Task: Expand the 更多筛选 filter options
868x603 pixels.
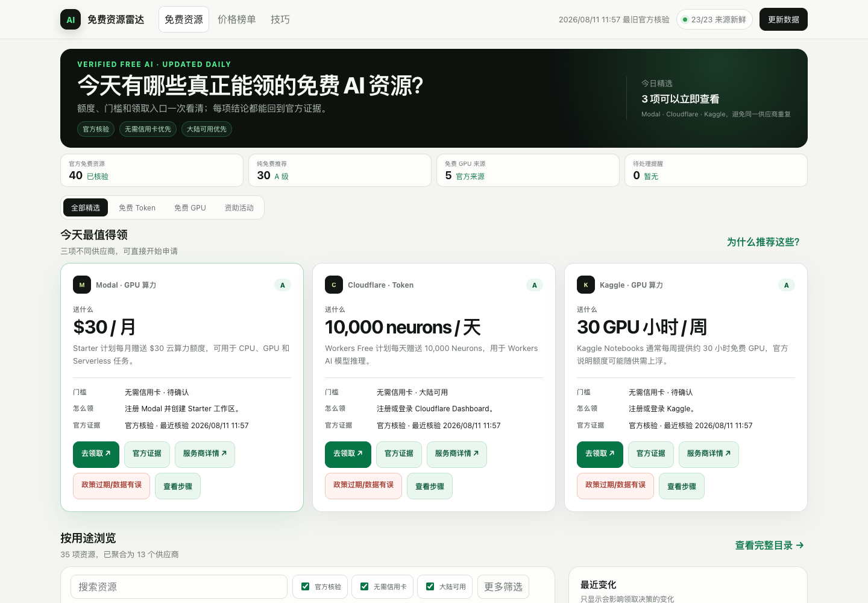Action: (503, 587)
